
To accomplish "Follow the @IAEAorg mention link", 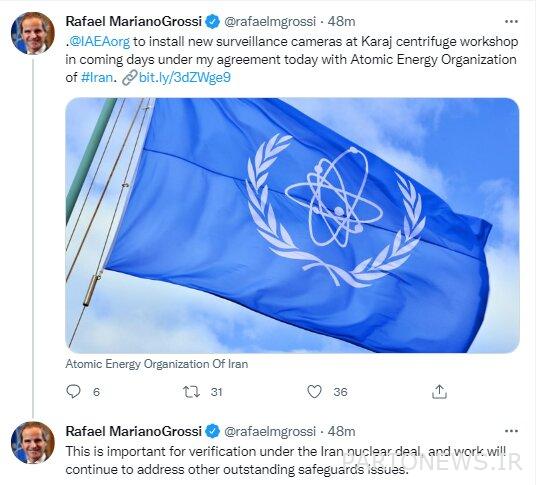I will [99, 42].
